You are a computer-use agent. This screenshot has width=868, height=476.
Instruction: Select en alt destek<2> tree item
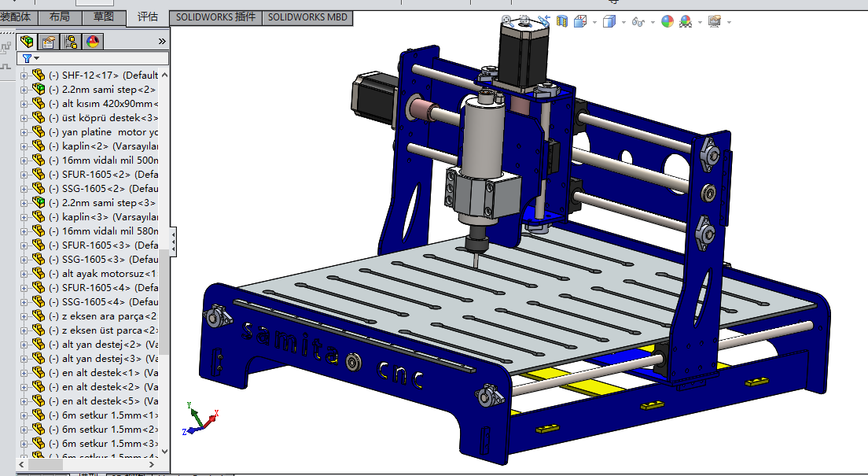103,387
